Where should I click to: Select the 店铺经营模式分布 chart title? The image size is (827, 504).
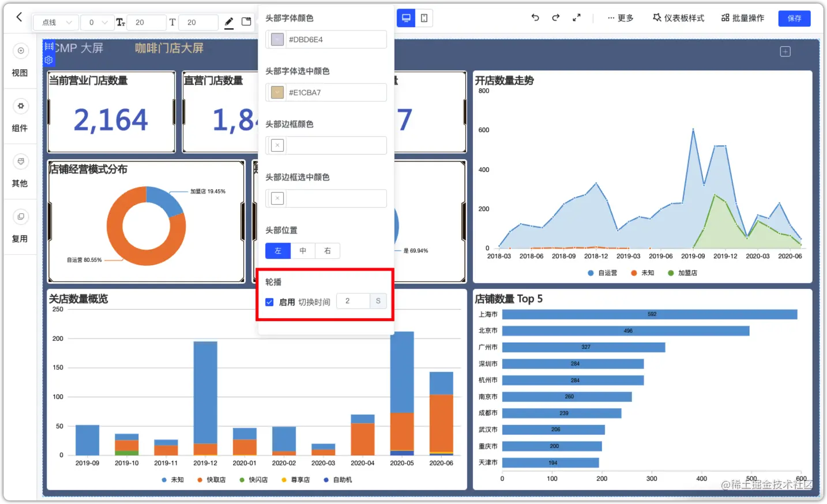point(88,170)
